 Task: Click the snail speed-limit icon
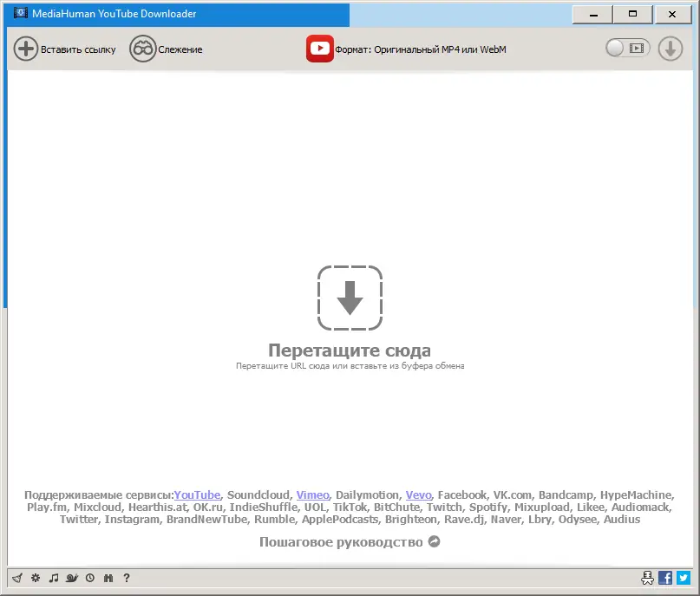[73, 578]
